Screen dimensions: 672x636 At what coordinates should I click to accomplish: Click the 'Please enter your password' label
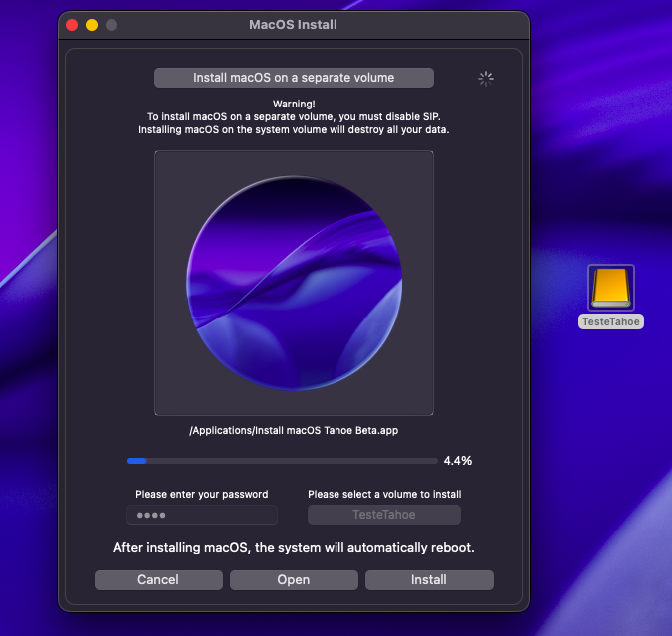(x=202, y=494)
